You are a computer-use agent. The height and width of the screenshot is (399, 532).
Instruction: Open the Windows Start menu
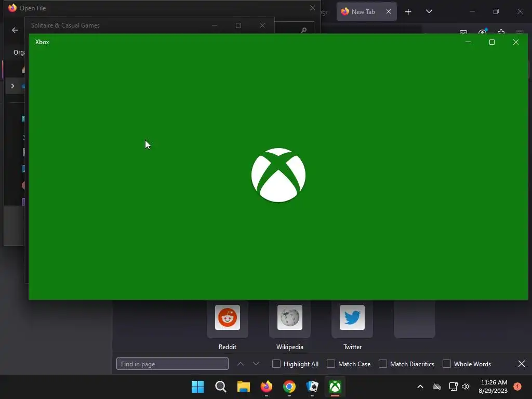click(x=197, y=387)
